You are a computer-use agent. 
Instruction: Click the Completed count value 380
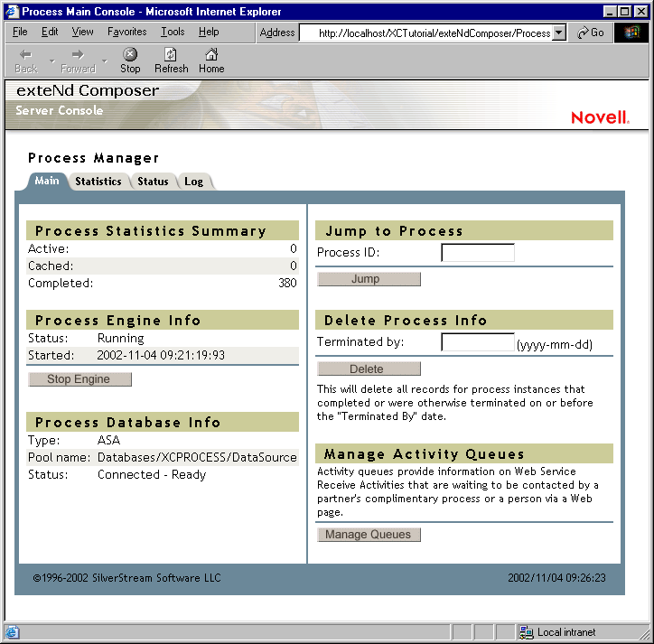click(287, 284)
